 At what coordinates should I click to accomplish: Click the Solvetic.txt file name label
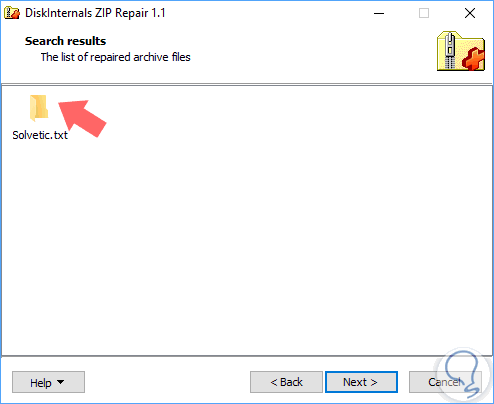40,135
